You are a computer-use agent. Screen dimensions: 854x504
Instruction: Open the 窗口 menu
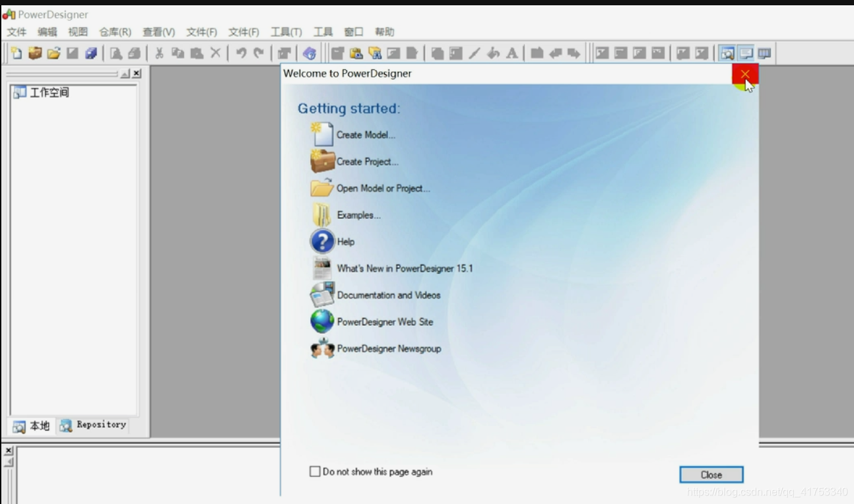[354, 32]
